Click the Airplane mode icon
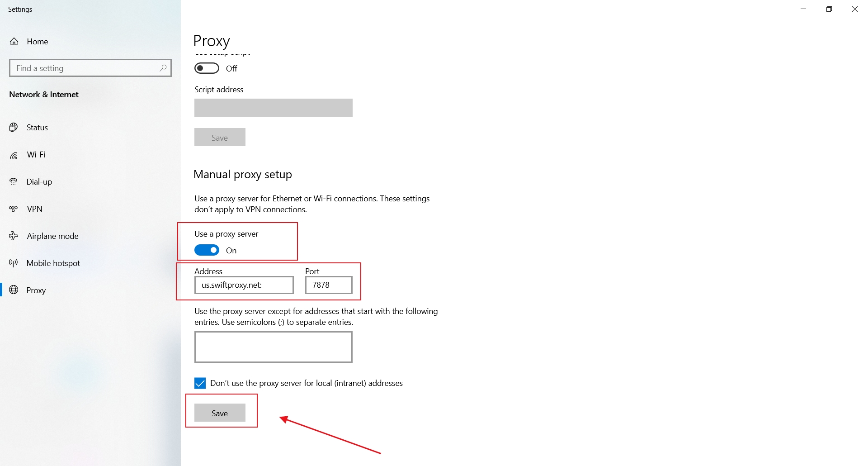This screenshot has width=868, height=466. coord(14,236)
